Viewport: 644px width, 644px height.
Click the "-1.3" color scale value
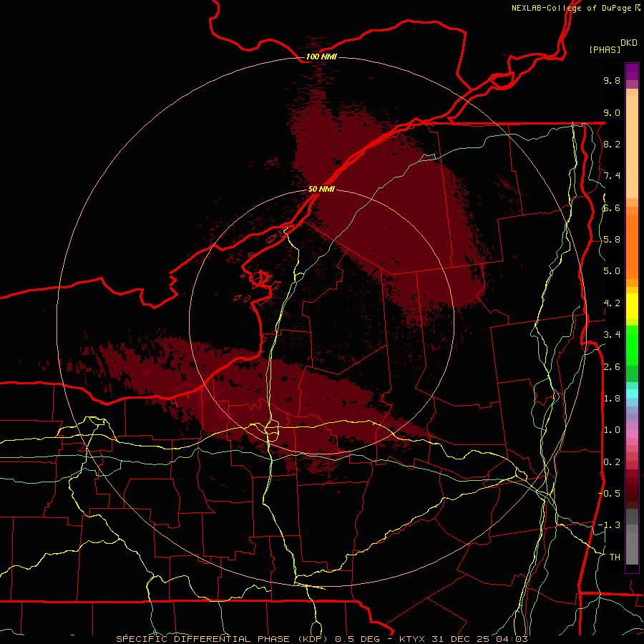click(609, 525)
